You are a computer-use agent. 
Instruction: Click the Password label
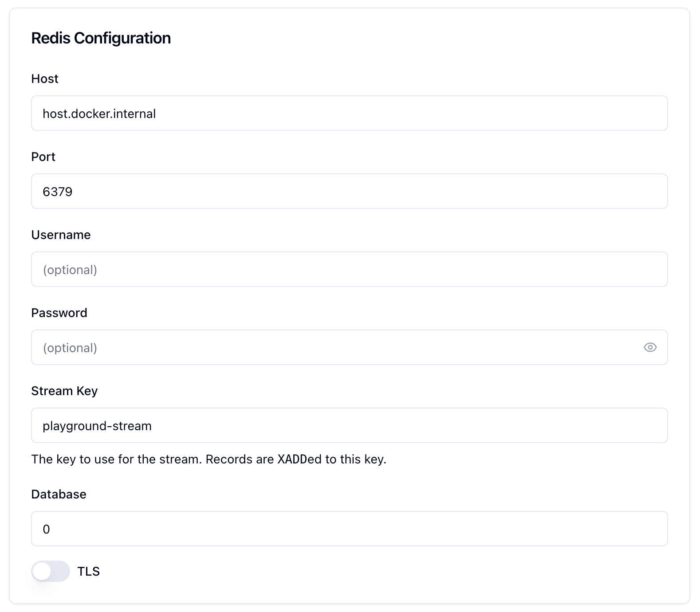(59, 313)
